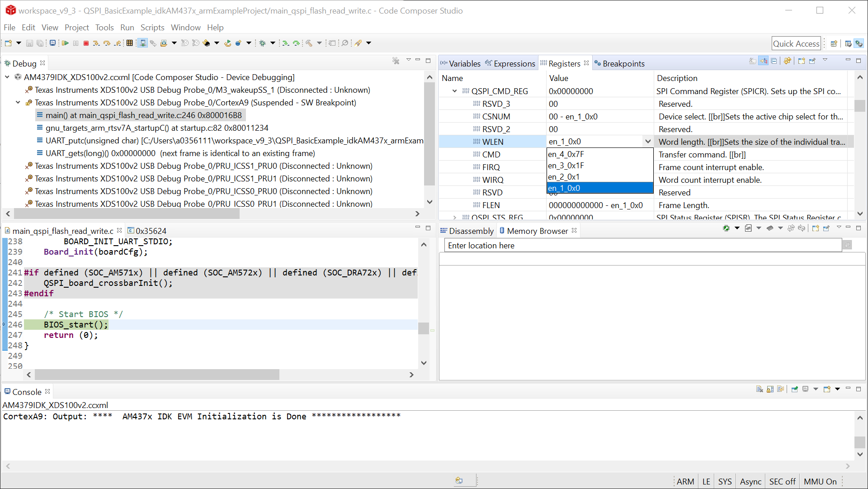Collapse the CortexA9 debug probe node

pyautogui.click(x=18, y=103)
